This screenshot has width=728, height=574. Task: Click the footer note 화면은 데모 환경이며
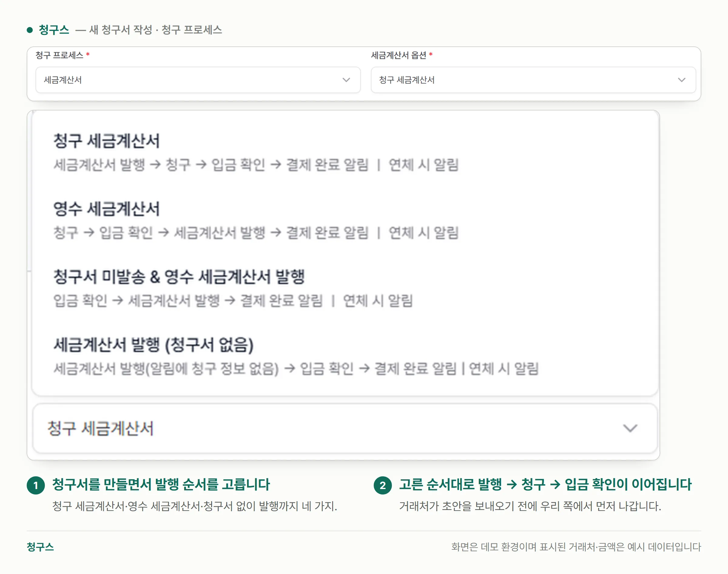click(576, 547)
